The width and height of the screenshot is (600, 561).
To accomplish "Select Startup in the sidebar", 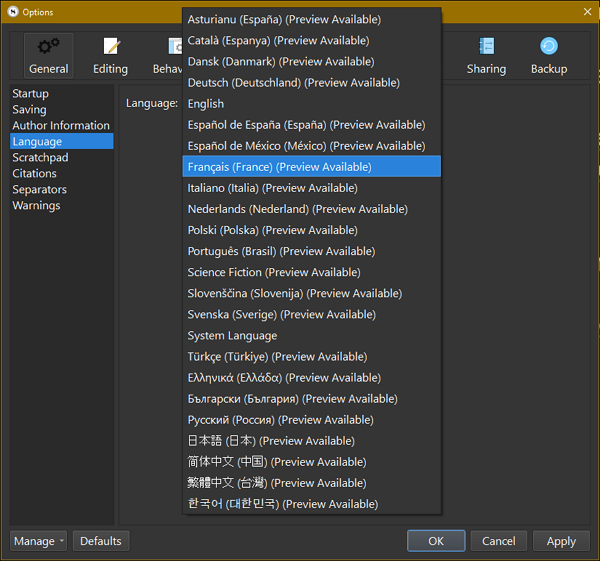I will click(62, 93).
